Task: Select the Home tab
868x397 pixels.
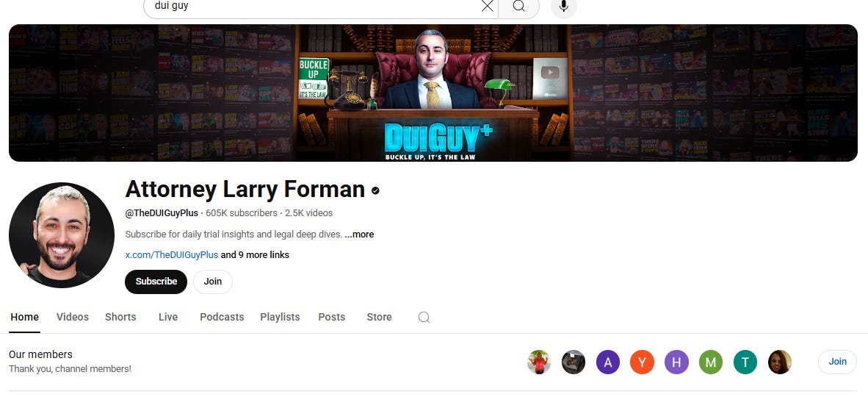Action: coord(24,317)
